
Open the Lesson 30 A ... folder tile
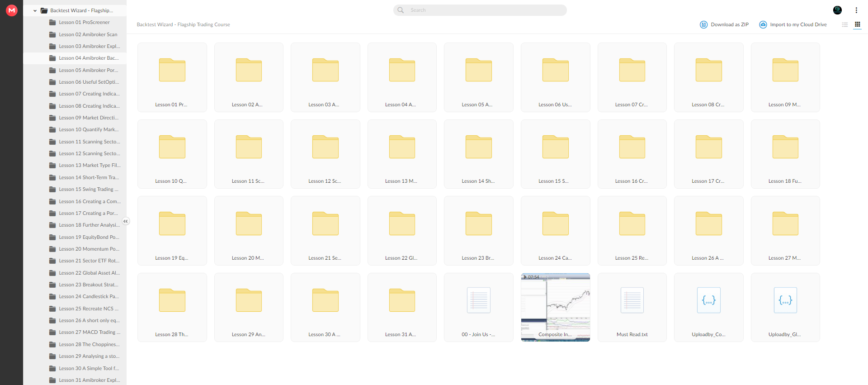325,307
